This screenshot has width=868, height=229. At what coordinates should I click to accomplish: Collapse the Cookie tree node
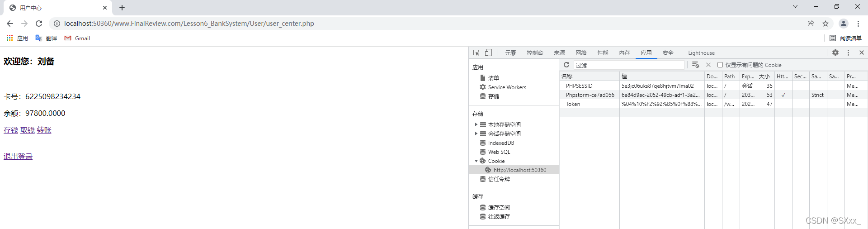coord(476,161)
